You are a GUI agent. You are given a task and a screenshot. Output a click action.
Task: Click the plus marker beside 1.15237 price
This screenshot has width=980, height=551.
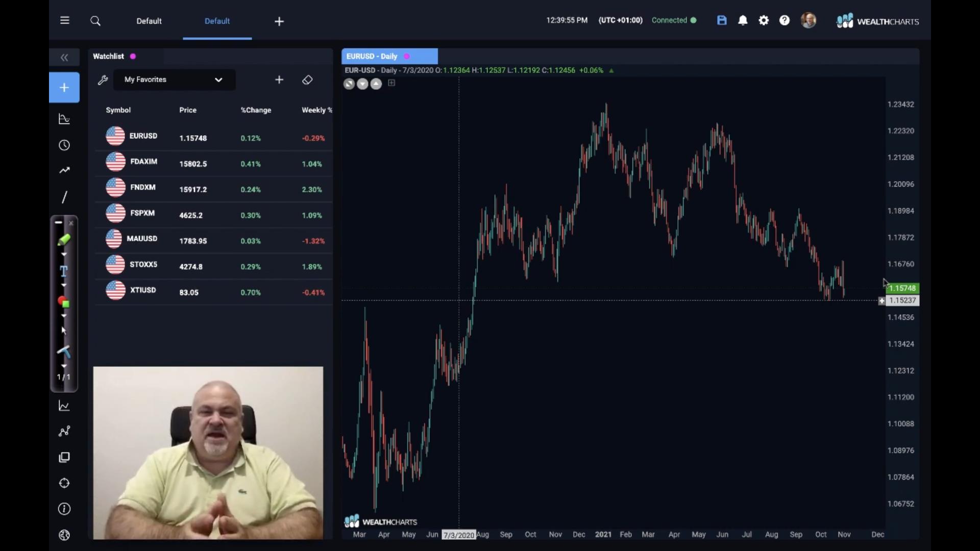[x=881, y=301]
